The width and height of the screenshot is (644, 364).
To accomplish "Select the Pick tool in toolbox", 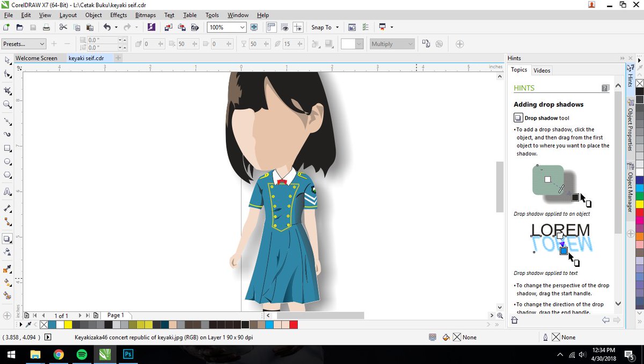I will click(x=8, y=60).
